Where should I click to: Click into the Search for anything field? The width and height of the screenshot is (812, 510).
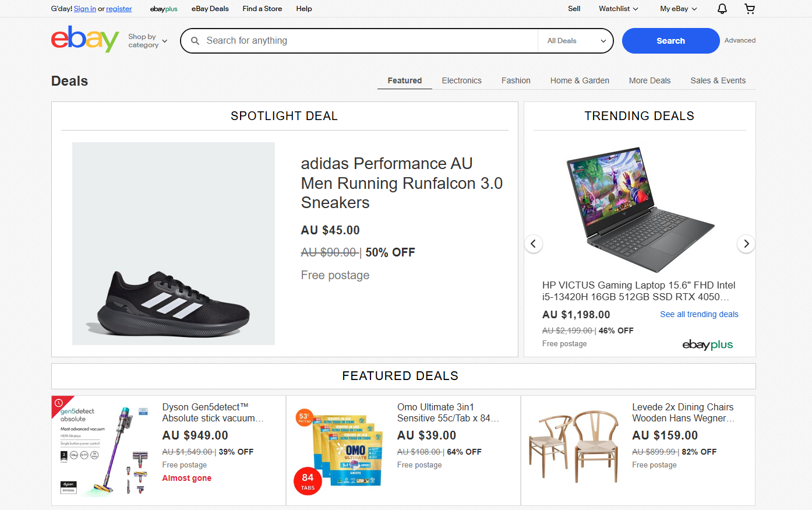click(x=367, y=41)
